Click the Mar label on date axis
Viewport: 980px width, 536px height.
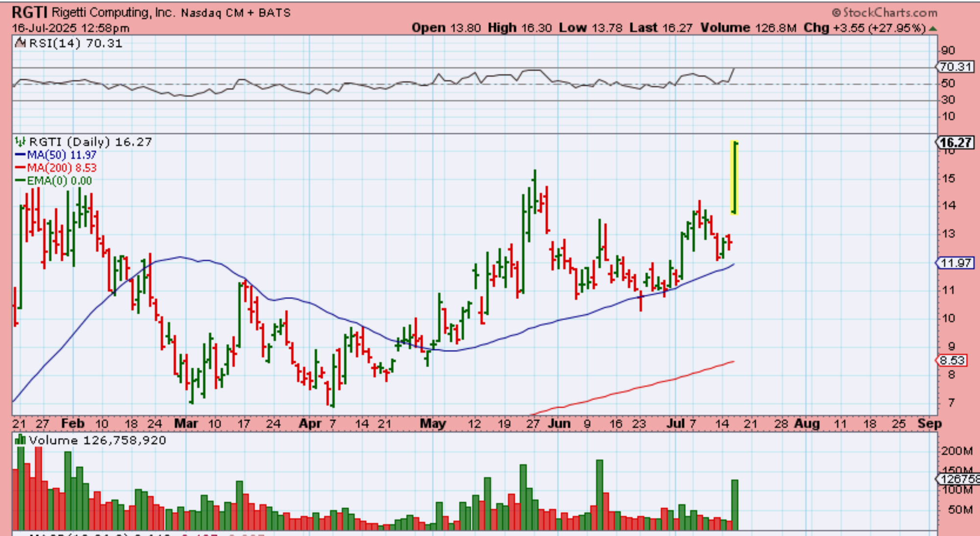pos(186,423)
